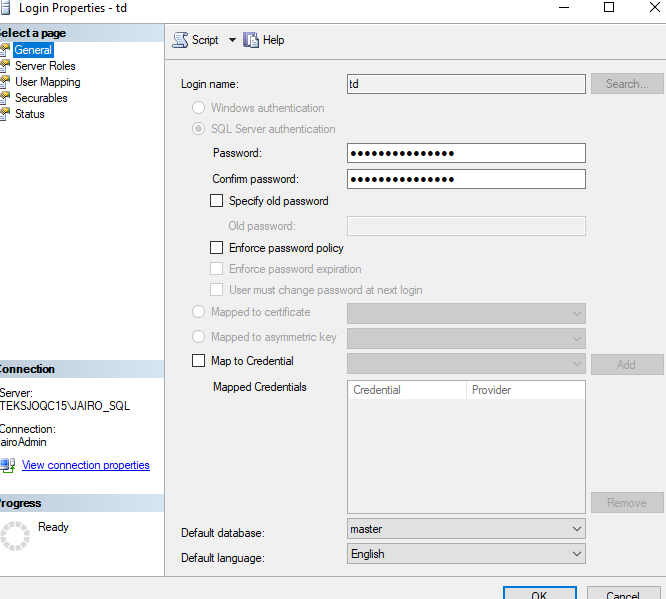Click the Script toolbar label
The width and height of the screenshot is (666, 599).
click(x=205, y=40)
